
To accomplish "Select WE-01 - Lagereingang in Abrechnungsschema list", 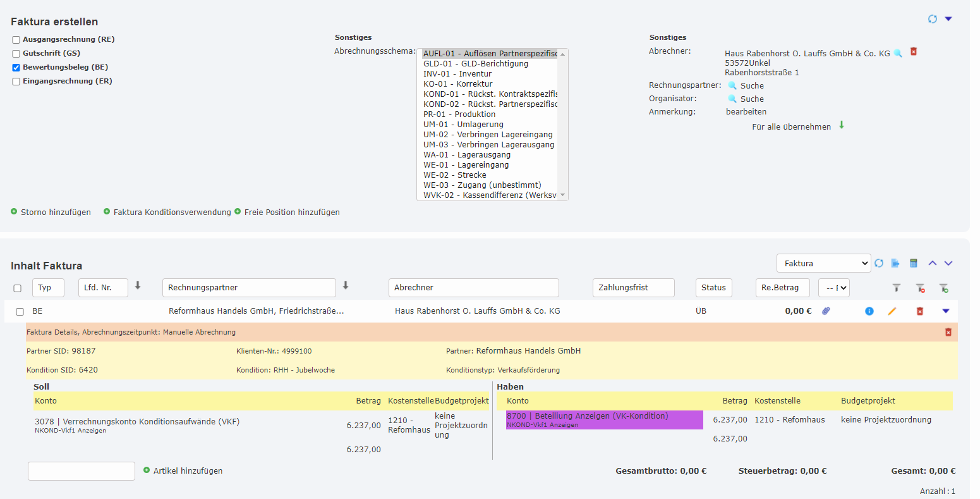I will (466, 165).
